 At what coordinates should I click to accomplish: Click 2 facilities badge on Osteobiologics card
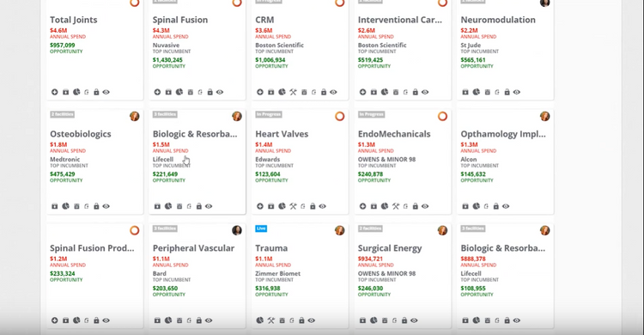63,114
